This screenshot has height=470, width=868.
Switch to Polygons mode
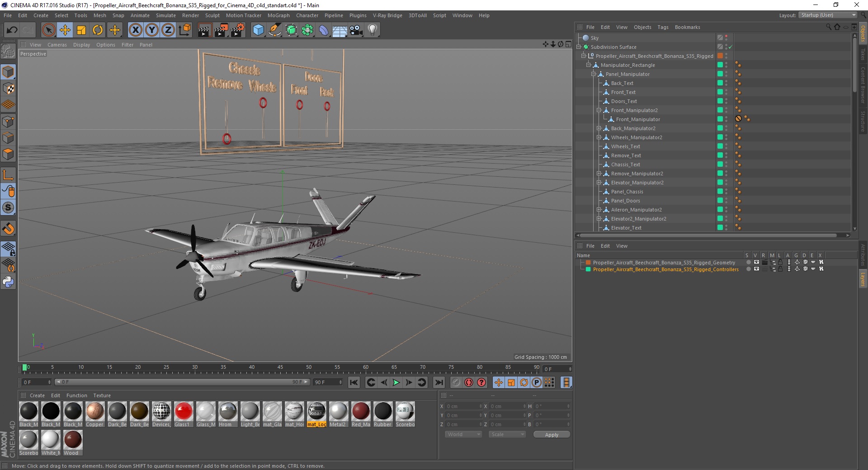click(8, 154)
